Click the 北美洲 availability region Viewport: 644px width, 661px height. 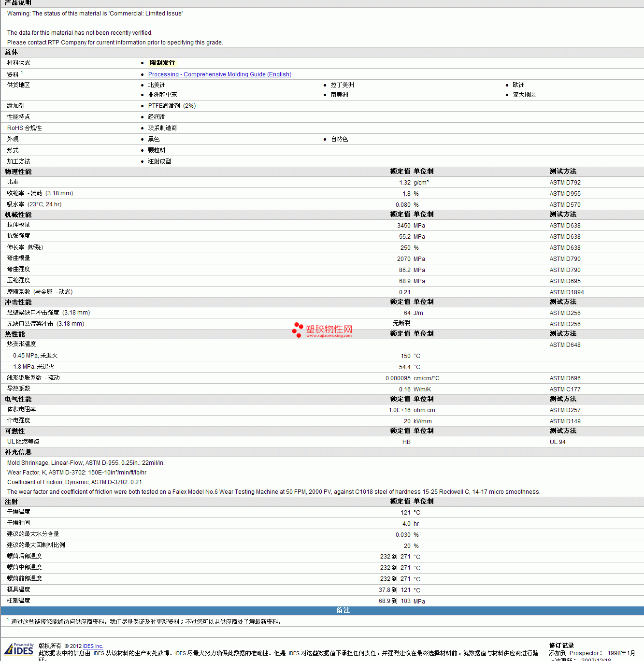[x=157, y=85]
